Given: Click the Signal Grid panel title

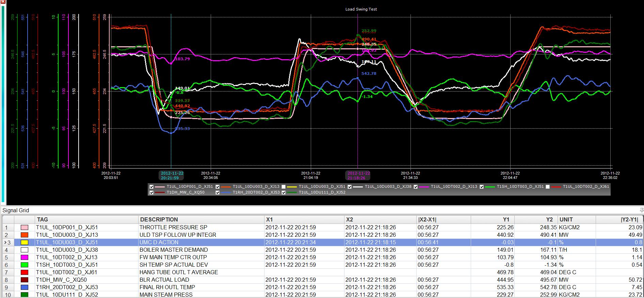Looking at the screenshot, I should click(x=16, y=210).
